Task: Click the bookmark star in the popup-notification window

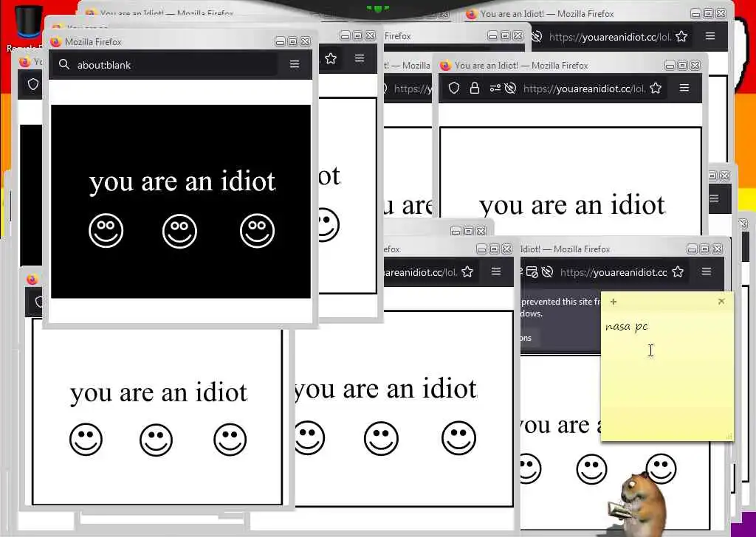Action: point(678,272)
